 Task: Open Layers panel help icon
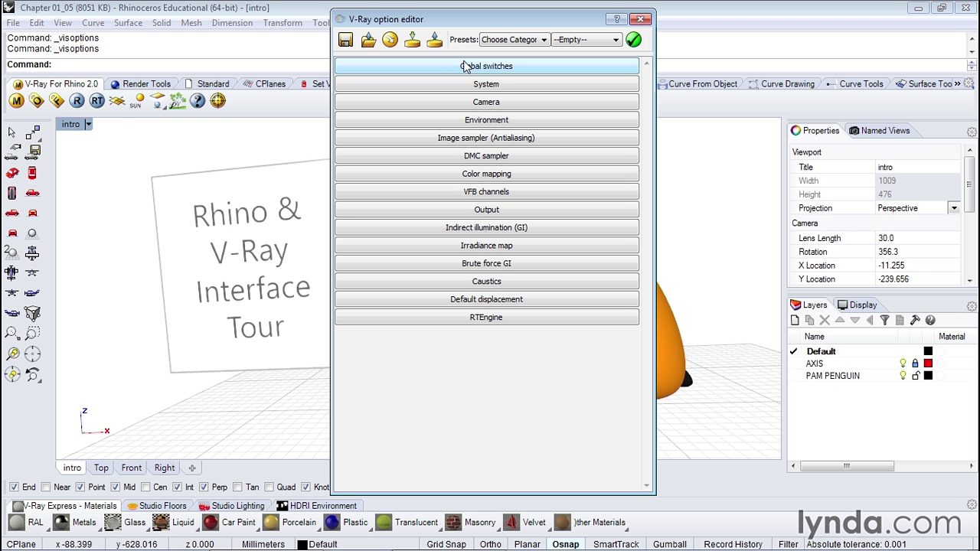(x=930, y=321)
